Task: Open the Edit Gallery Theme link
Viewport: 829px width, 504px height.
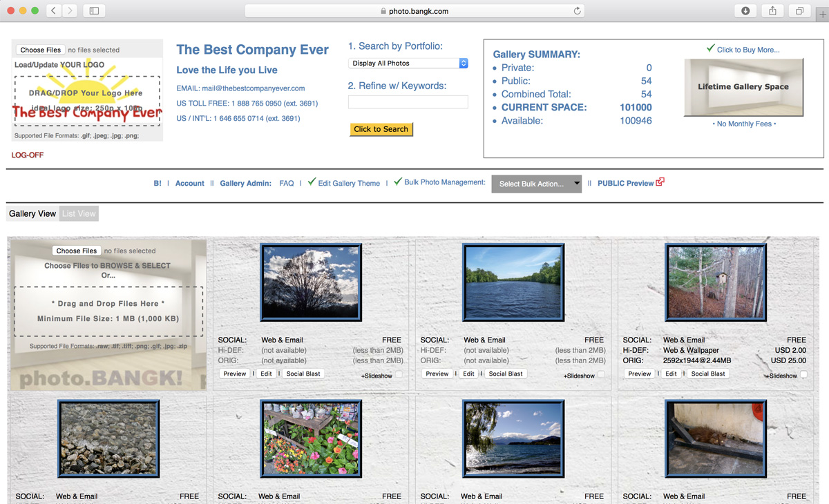Action: point(349,183)
